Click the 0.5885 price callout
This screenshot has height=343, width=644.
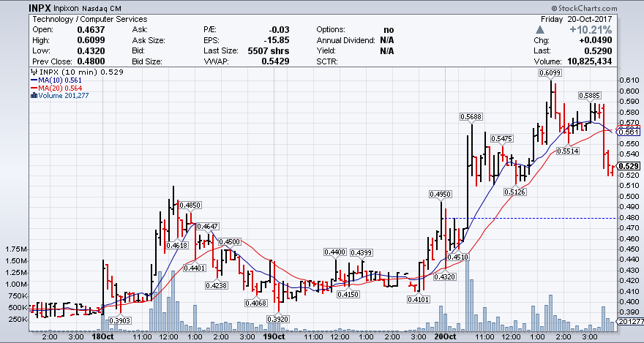click(x=590, y=95)
